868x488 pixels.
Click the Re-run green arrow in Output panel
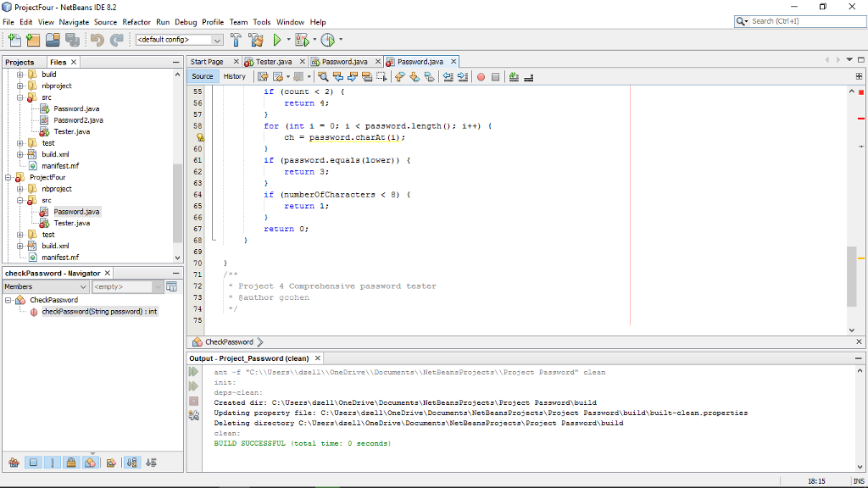pyautogui.click(x=193, y=372)
